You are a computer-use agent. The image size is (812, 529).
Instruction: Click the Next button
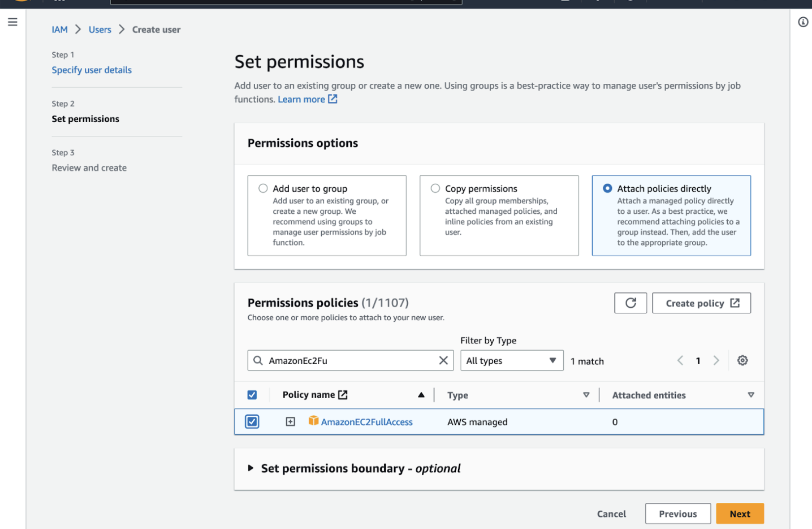click(739, 514)
